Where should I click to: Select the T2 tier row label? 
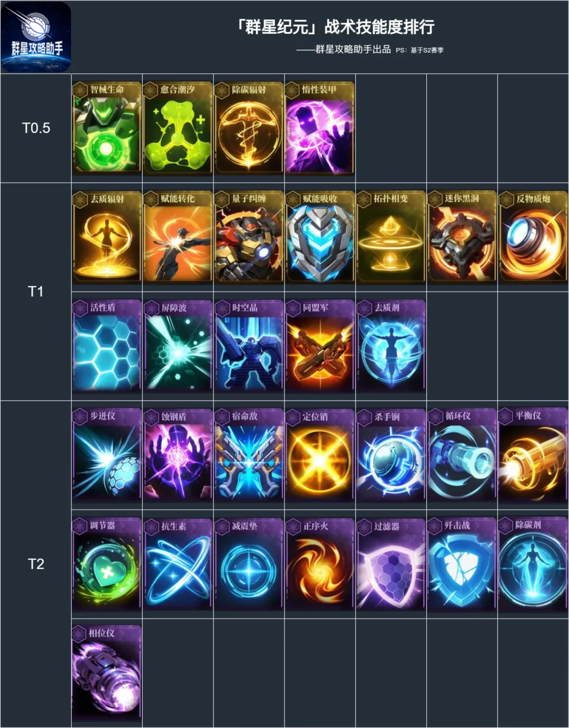(36, 564)
